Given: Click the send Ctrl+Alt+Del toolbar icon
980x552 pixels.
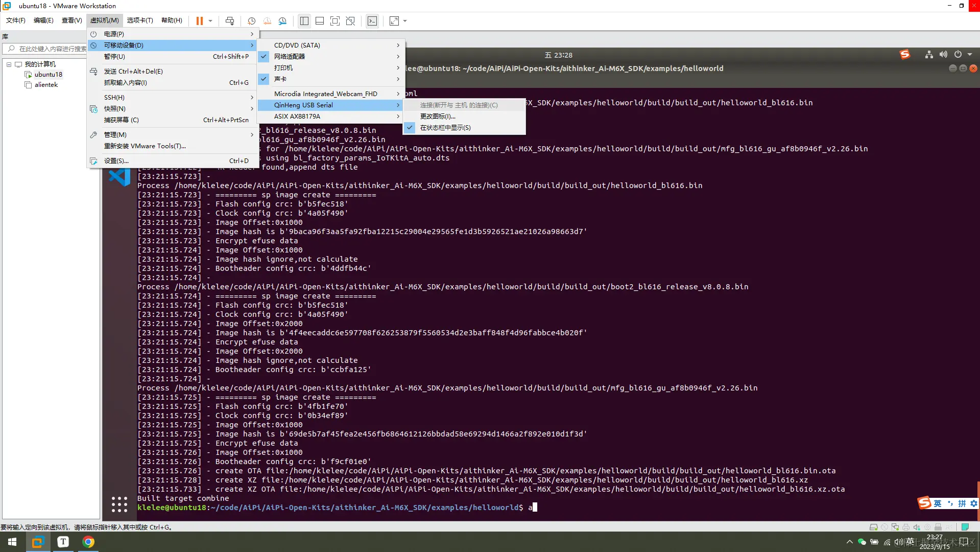Looking at the screenshot, I should [230, 21].
